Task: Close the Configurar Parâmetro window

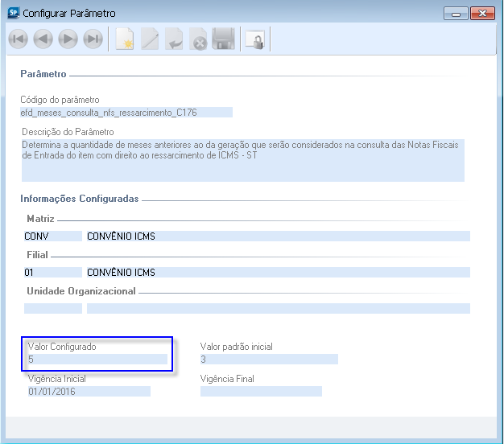Action: [482, 14]
